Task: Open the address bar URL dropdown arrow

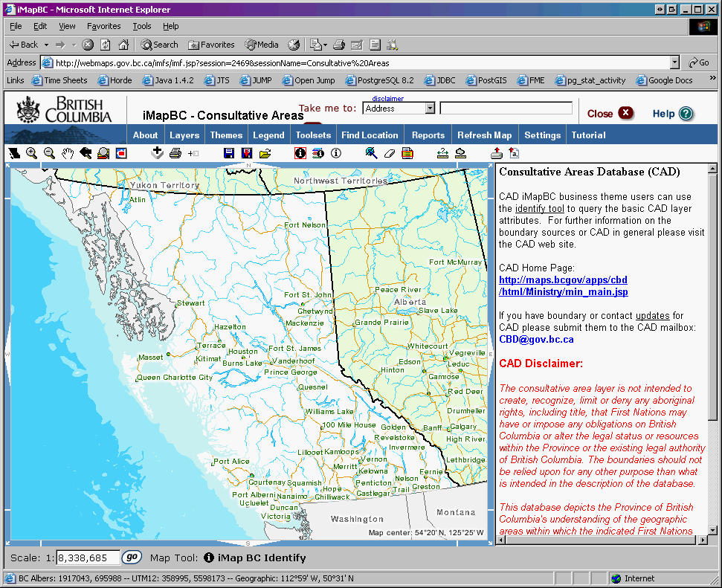Action: (x=674, y=62)
